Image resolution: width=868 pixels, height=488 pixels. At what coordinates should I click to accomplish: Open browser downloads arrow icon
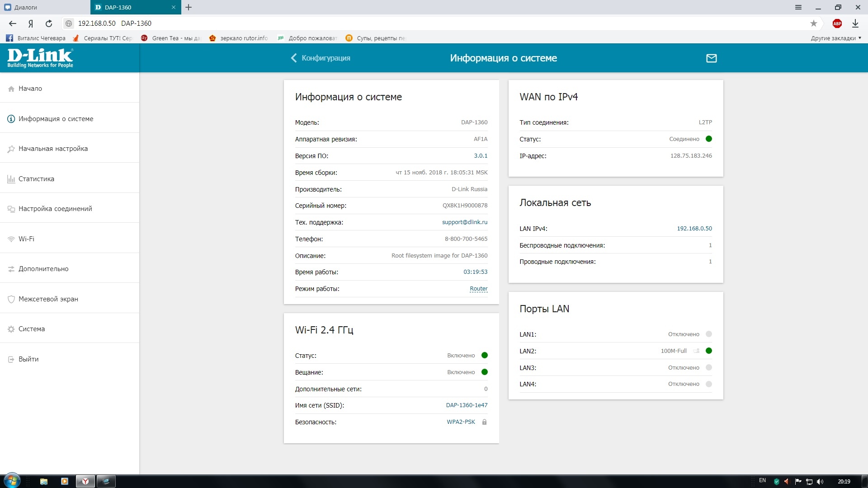pyautogui.click(x=855, y=23)
